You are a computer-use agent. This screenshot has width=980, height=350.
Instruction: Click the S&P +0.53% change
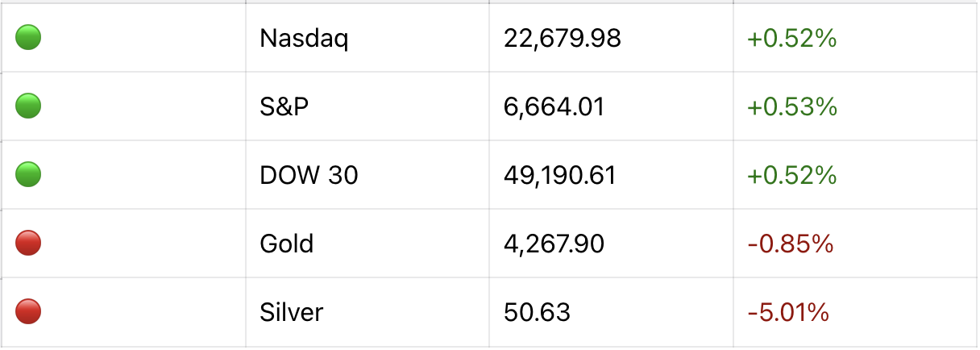791,106
